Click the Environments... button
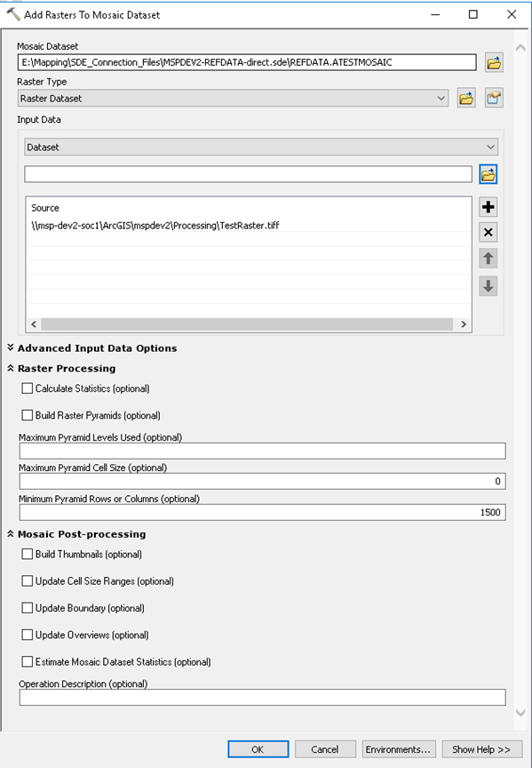Screen dimensions: 532x768 [397, 749]
